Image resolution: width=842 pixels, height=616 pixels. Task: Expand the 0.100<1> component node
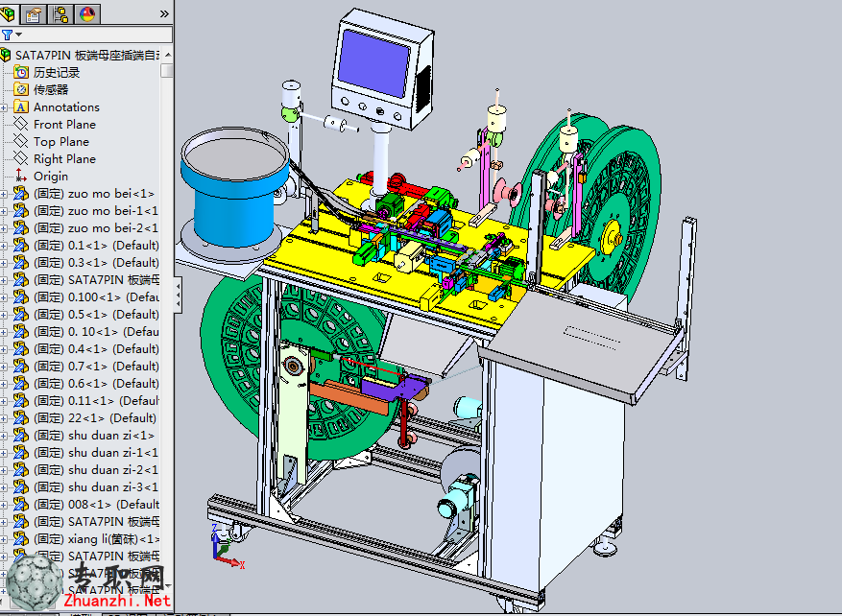pyautogui.click(x=4, y=297)
